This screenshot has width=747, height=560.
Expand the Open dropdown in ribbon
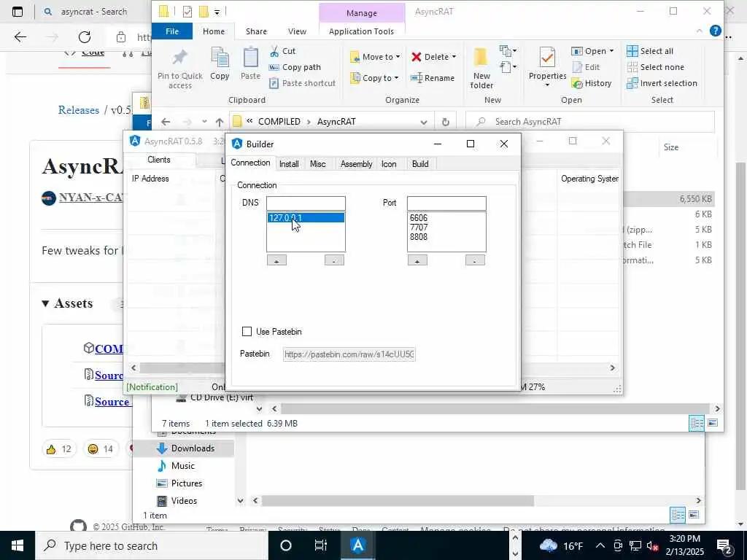tap(611, 51)
